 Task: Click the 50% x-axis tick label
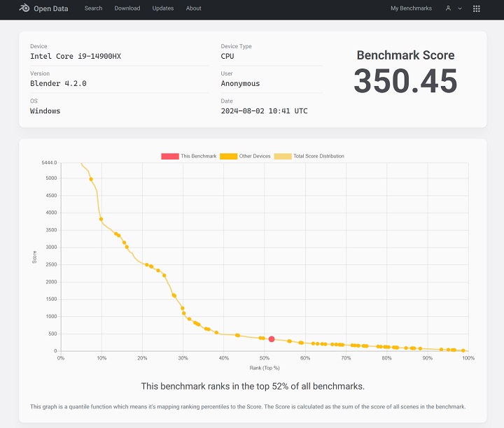tap(264, 358)
